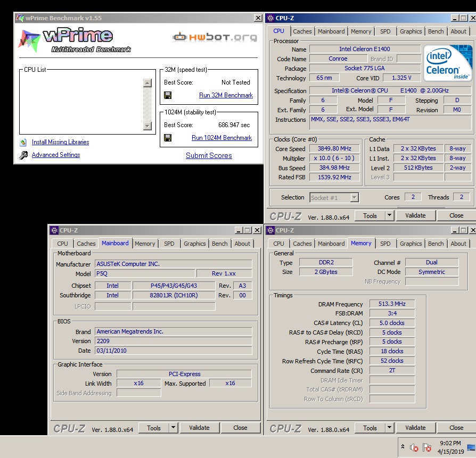
Task: Switch to SPD tab in top CPU-Z window
Action: coord(385,31)
